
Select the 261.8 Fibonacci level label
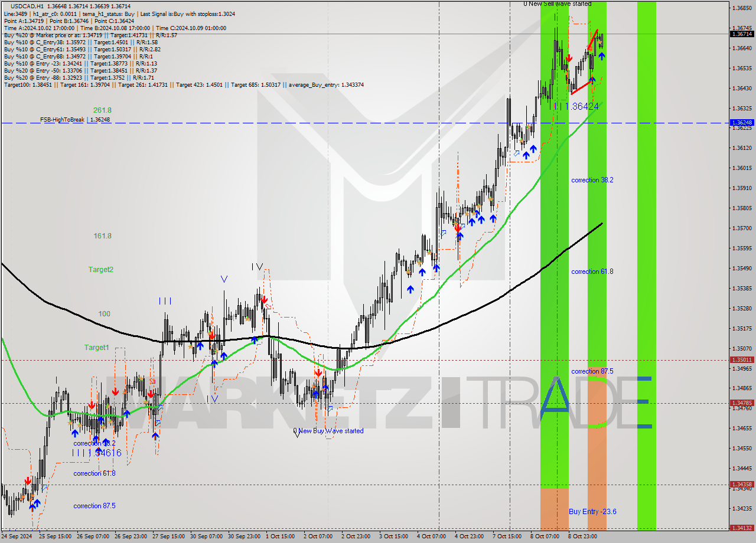pyautogui.click(x=102, y=110)
